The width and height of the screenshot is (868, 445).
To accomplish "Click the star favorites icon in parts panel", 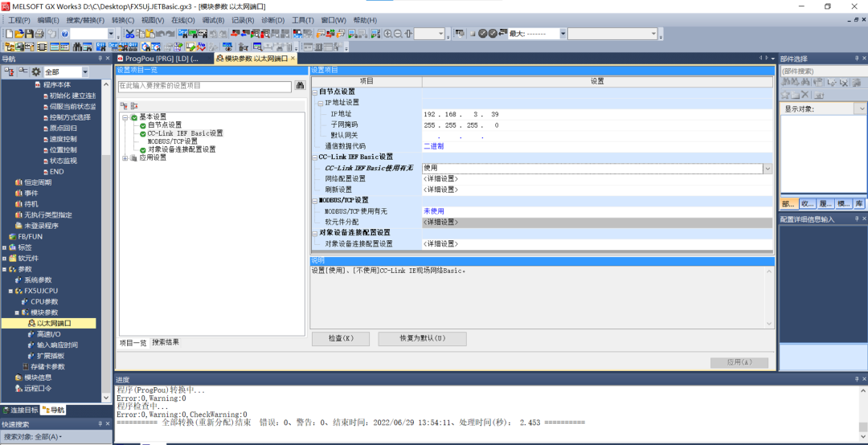I will click(785, 95).
